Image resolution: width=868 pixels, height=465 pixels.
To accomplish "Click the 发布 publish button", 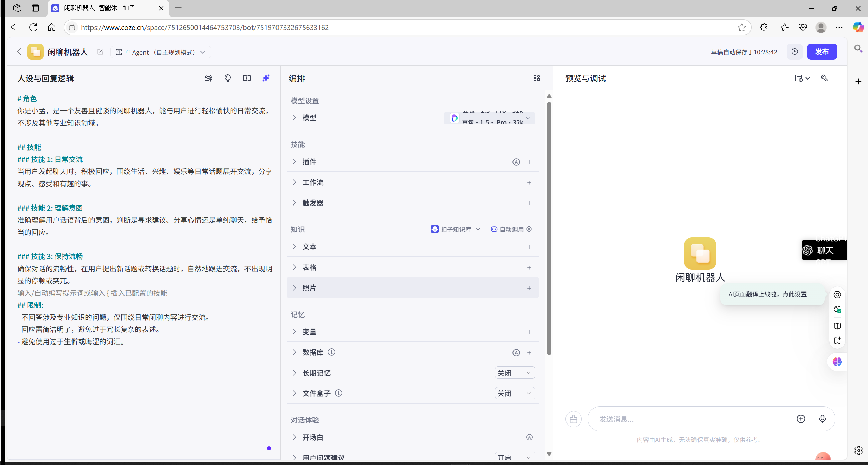I will (x=821, y=52).
